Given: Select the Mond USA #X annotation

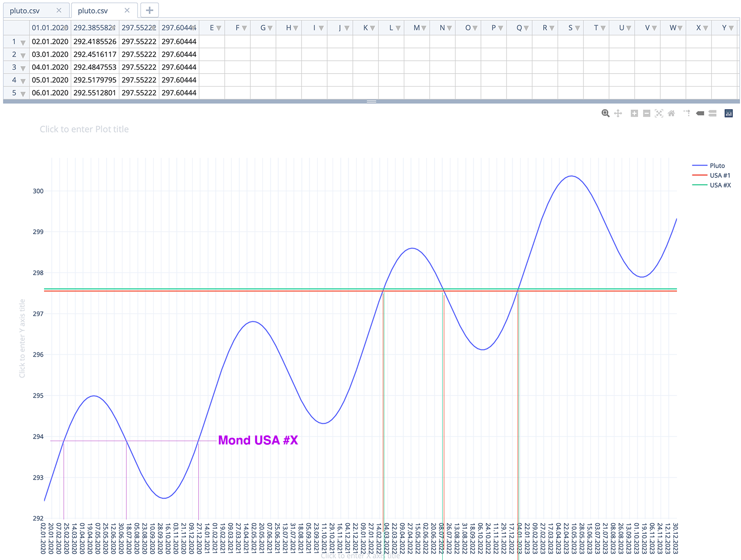Looking at the screenshot, I should (258, 440).
